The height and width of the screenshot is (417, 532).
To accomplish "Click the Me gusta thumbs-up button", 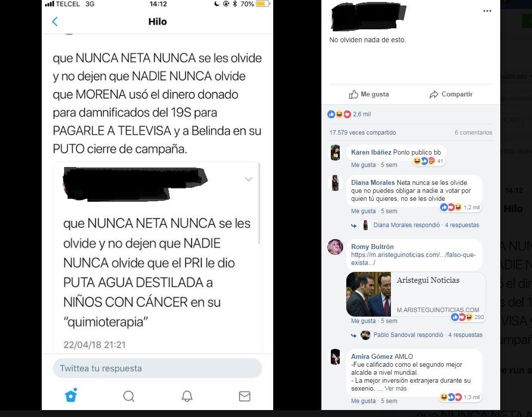I will [x=369, y=94].
